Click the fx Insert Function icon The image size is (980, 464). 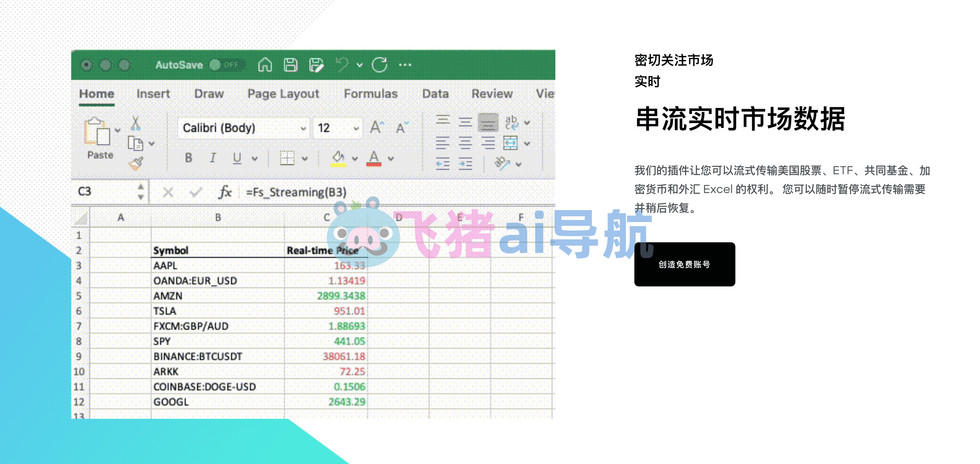225,192
